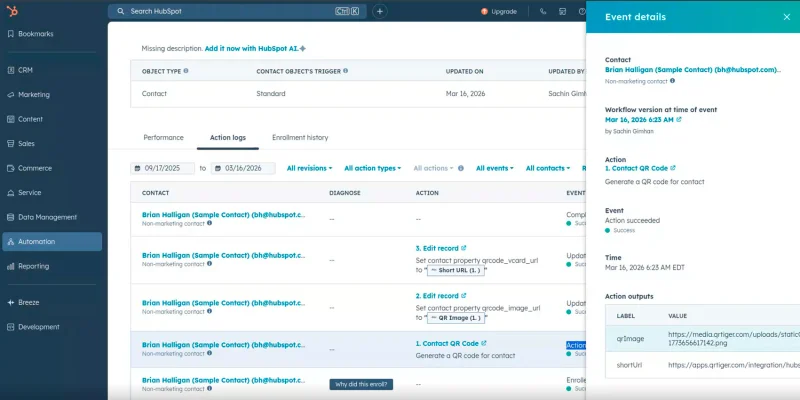
Task: Click the QR Image (1.) token
Action: tap(456, 318)
